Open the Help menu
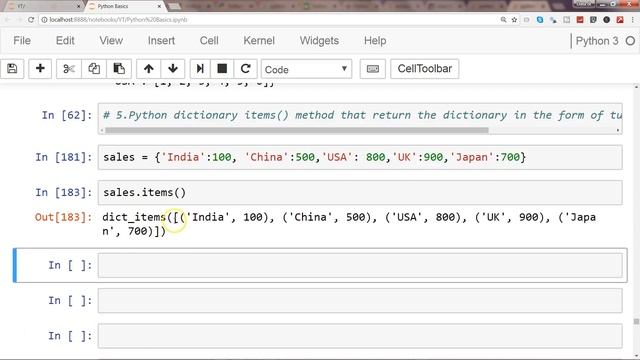640x360 pixels. click(375, 41)
